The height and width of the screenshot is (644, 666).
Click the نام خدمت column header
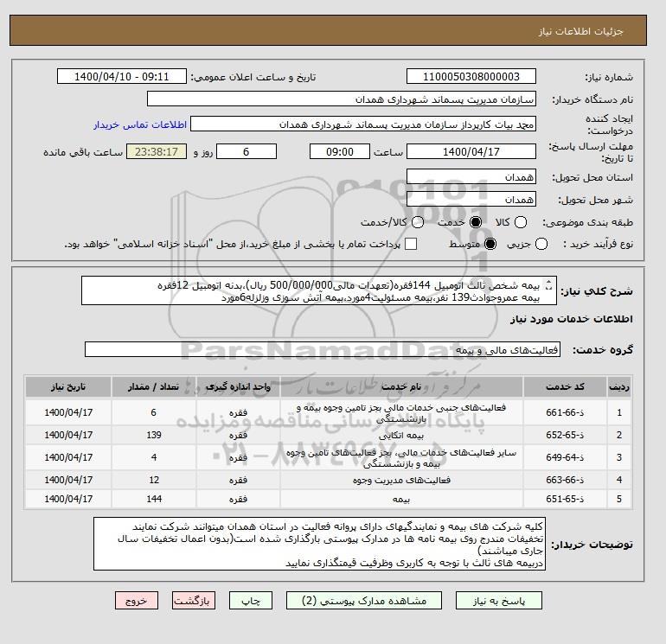point(401,386)
